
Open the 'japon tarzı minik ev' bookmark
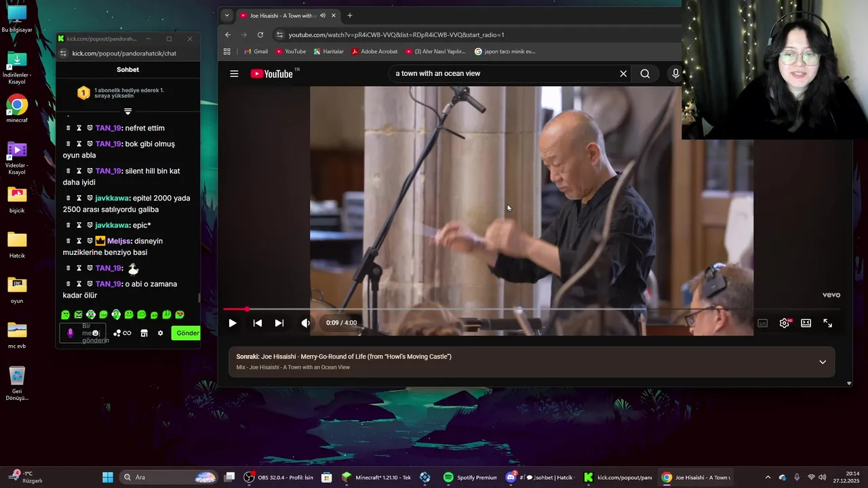(x=505, y=52)
